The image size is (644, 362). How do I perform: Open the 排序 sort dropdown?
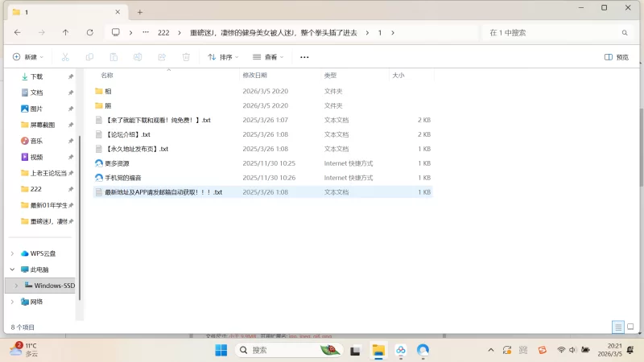(x=225, y=57)
